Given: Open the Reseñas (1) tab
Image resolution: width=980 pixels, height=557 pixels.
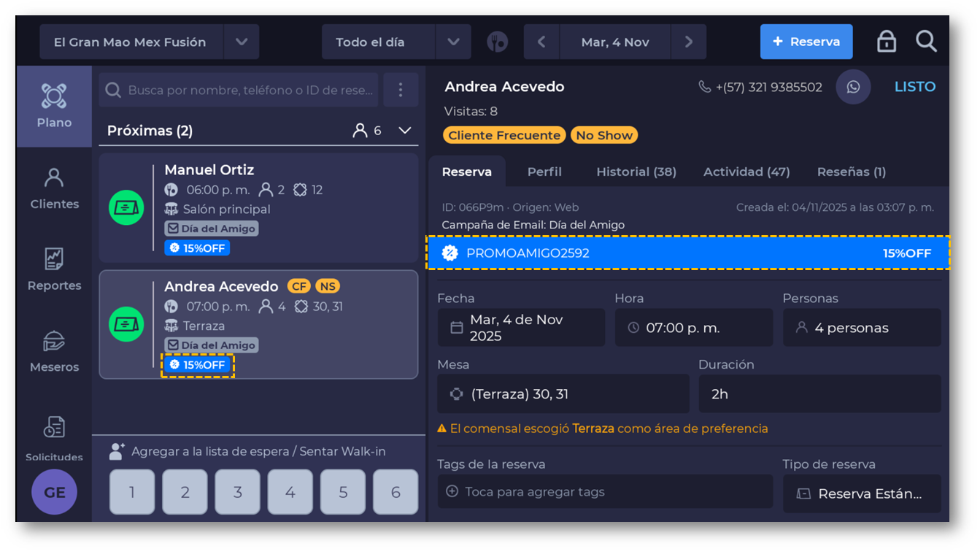Looking at the screenshot, I should tap(851, 172).
